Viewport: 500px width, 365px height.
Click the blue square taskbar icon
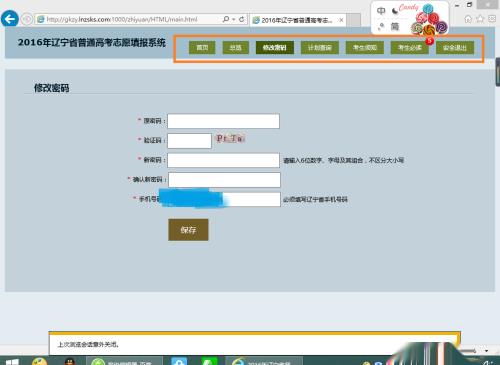179,361
